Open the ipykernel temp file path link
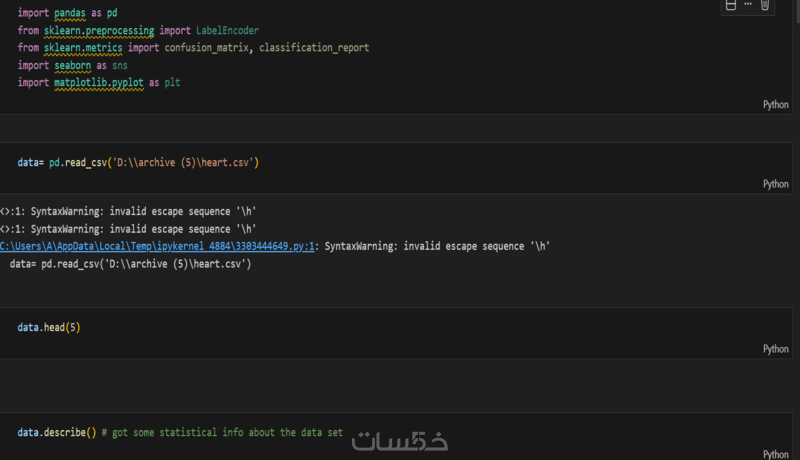The image size is (800, 460). tap(158, 246)
